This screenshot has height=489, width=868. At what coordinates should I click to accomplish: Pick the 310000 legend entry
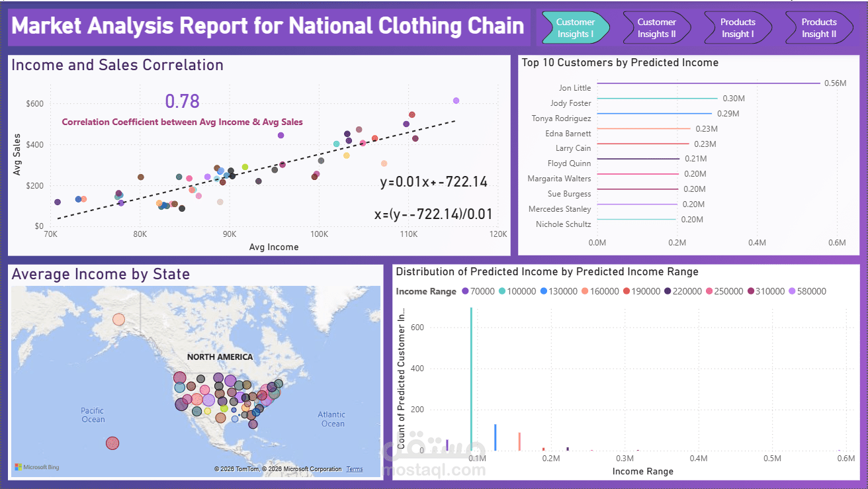(x=767, y=292)
